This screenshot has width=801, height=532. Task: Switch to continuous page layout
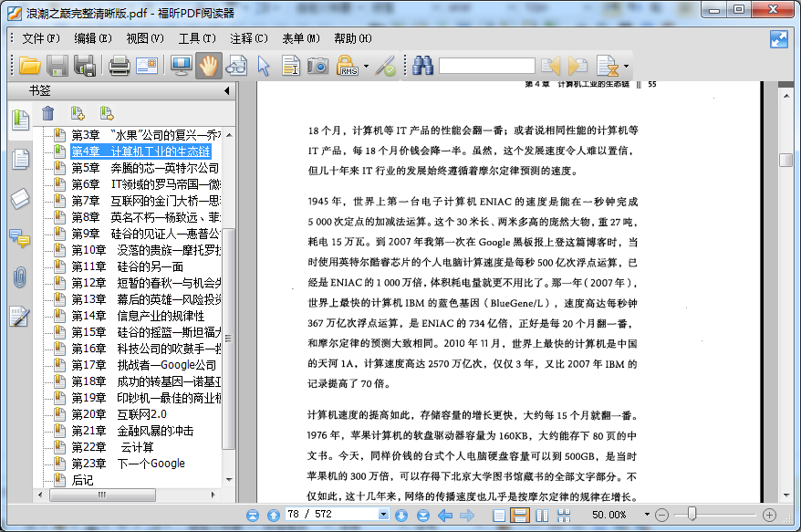click(x=520, y=516)
